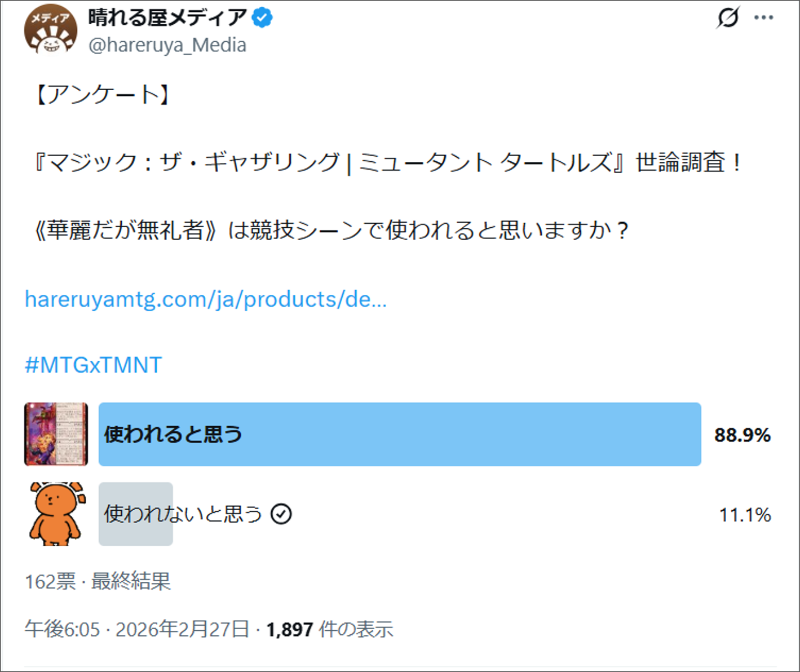Click the @hareruya_Media handle
Image resolution: width=800 pixels, height=672 pixels.
(x=167, y=45)
